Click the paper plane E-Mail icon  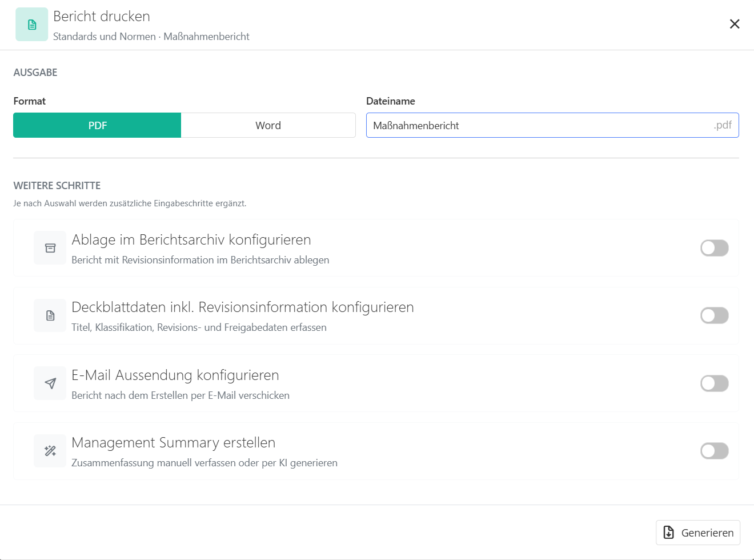tap(50, 383)
